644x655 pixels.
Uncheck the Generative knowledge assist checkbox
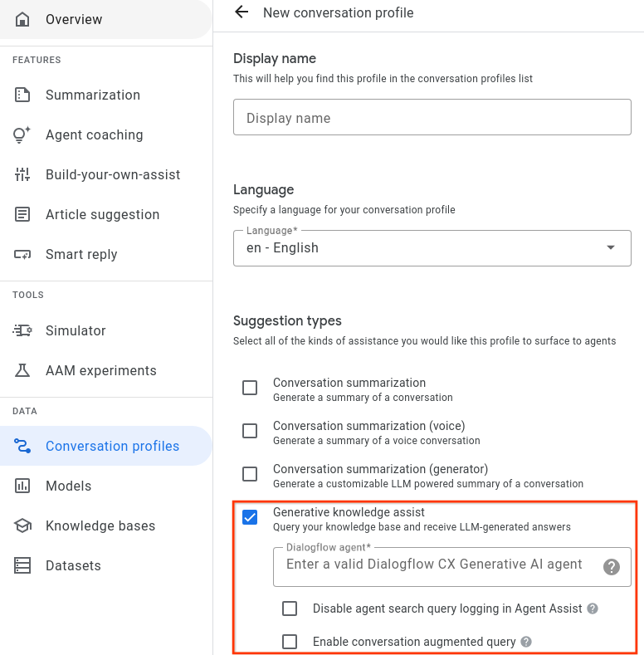pyautogui.click(x=250, y=517)
